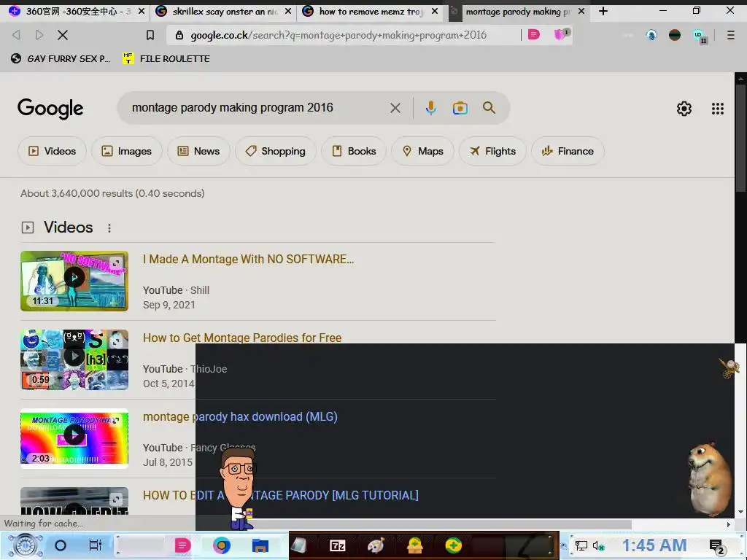
Task: Search by image with camera icon
Action: (x=460, y=108)
